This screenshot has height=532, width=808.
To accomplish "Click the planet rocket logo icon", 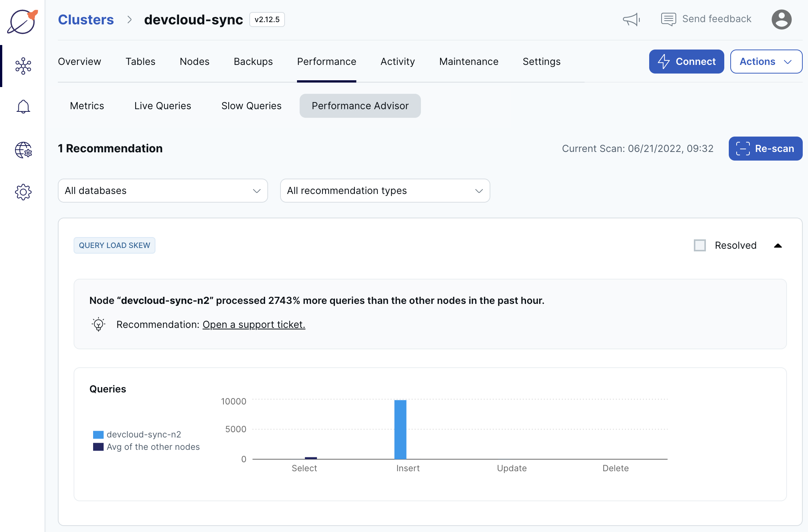I will pyautogui.click(x=23, y=21).
